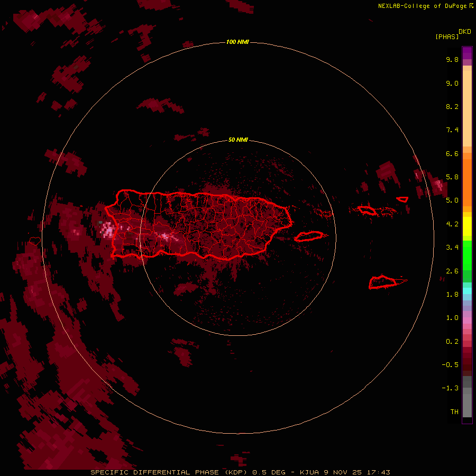Screen dimensions: 476x476
Task: Click the DKD label above the color scale
Action: coord(465,32)
